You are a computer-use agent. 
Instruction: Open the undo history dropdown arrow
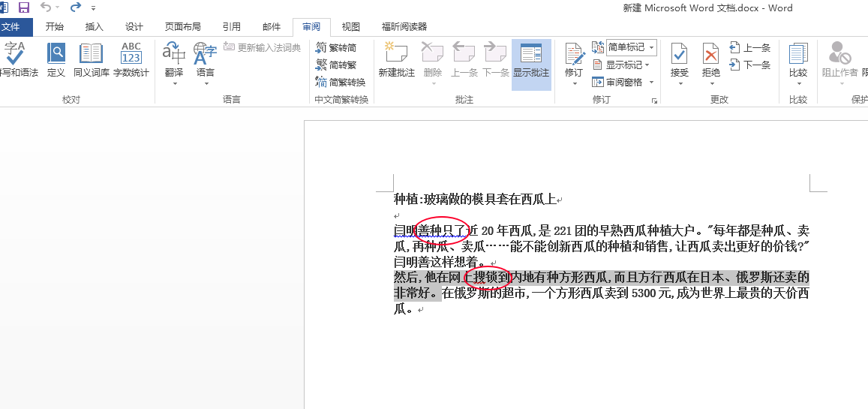[58, 8]
